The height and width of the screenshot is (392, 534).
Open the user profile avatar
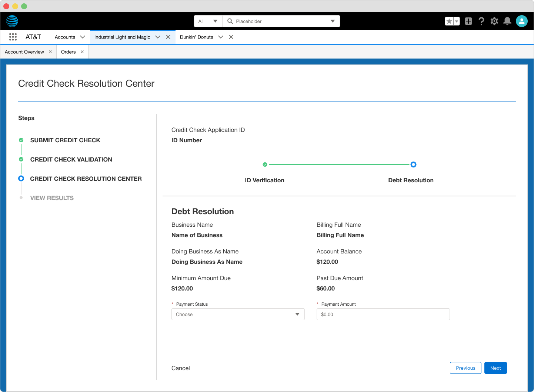(522, 21)
